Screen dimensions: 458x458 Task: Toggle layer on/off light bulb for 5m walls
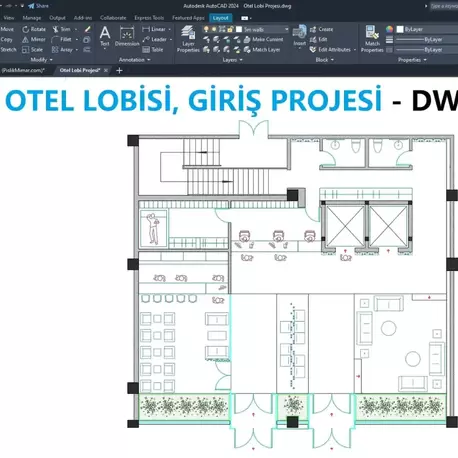(206, 29)
